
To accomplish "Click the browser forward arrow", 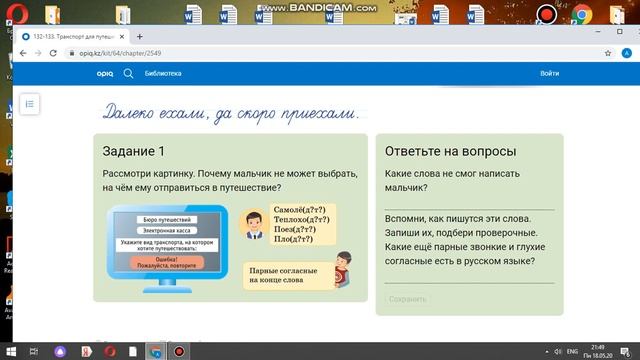I will coord(38,53).
